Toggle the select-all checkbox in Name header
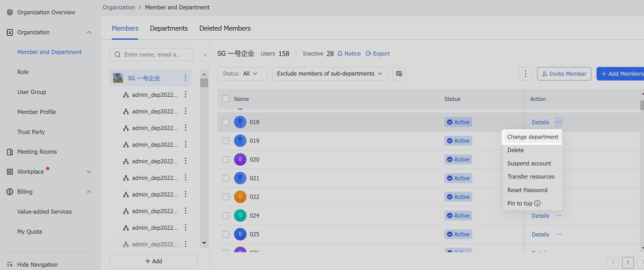644x270 pixels. pyautogui.click(x=225, y=99)
